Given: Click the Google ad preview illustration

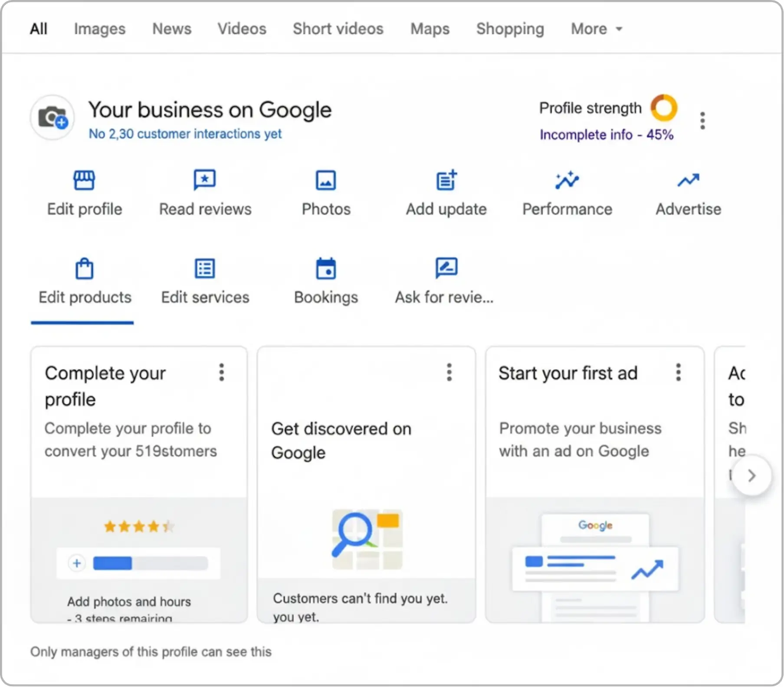Looking at the screenshot, I should click(x=595, y=567).
